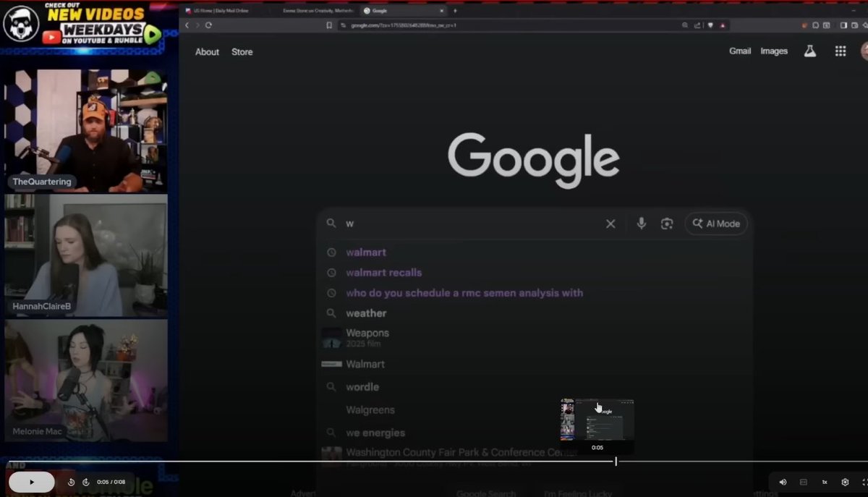Click the magnifier icon in the address bar

pyautogui.click(x=684, y=25)
